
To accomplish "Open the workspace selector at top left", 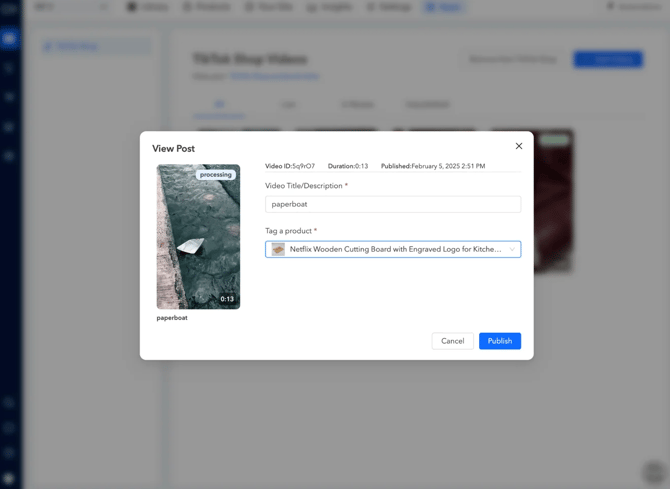I will click(x=70, y=7).
